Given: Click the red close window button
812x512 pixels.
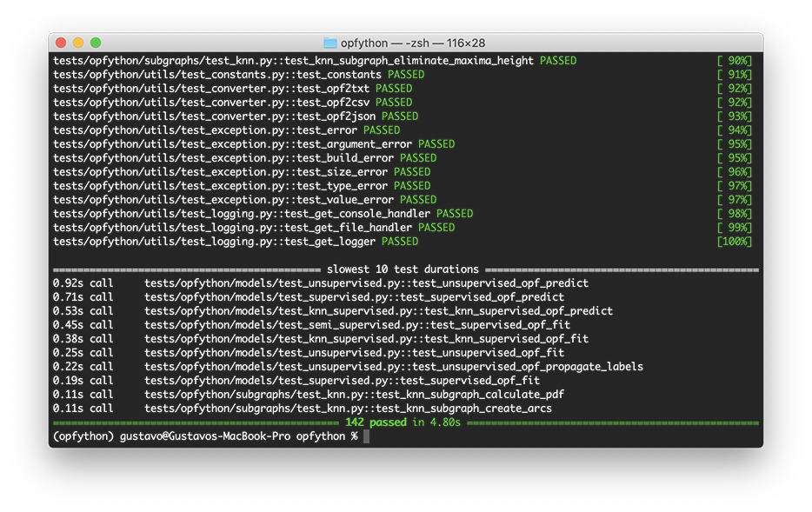Looking at the screenshot, I should coord(61,43).
